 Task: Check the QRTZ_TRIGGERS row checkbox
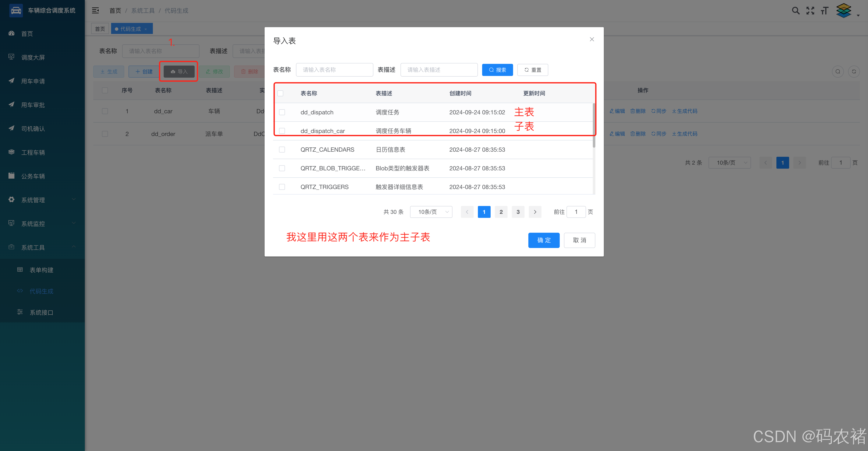coord(282,187)
